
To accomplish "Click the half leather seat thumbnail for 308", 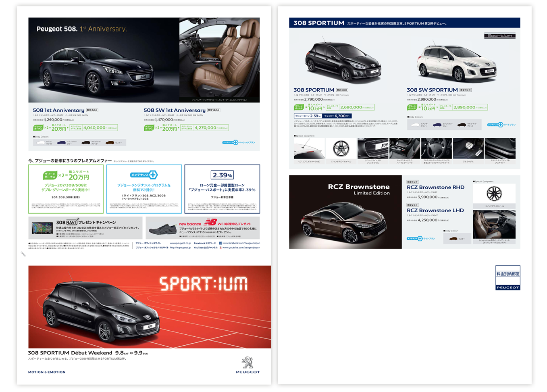I will 405,148.
